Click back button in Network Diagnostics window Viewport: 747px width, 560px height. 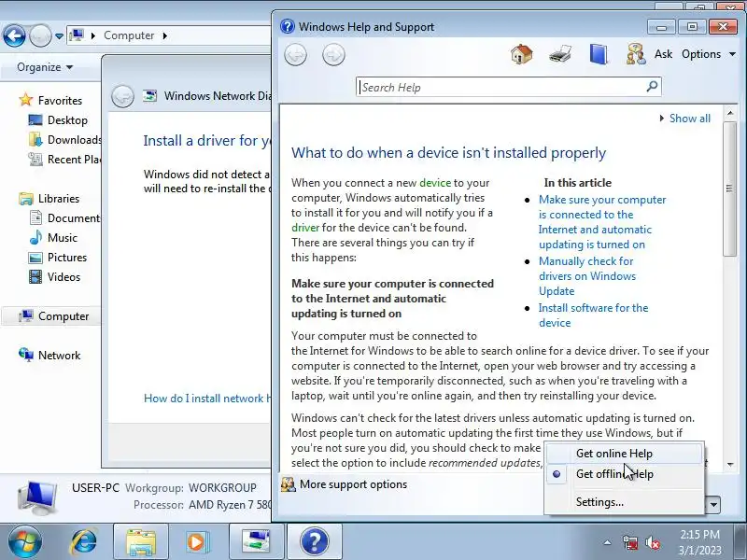[x=122, y=96]
